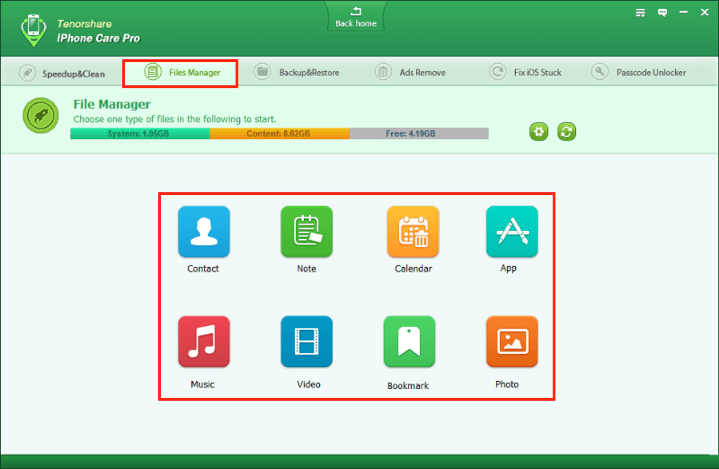Click the Content 8.62GB storage segment
This screenshot has width=719, height=469.
tap(280, 133)
